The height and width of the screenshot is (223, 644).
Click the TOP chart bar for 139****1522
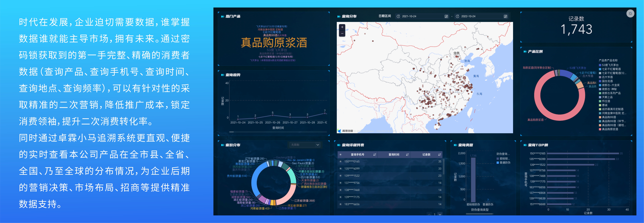571,165
